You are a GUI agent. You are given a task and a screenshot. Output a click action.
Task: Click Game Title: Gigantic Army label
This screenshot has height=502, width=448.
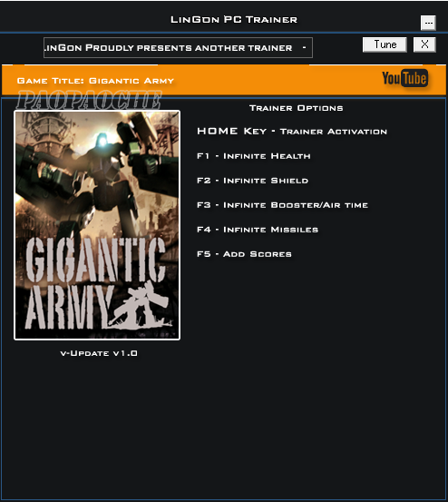coord(95,81)
